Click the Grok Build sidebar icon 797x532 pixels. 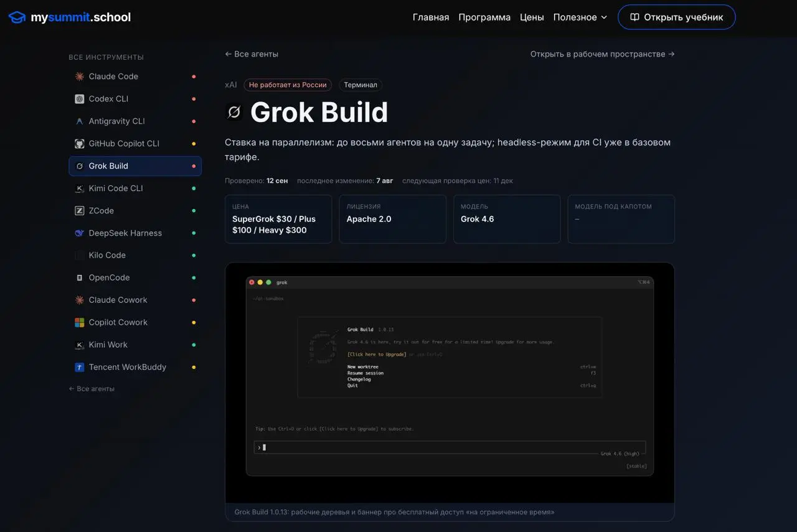80,166
